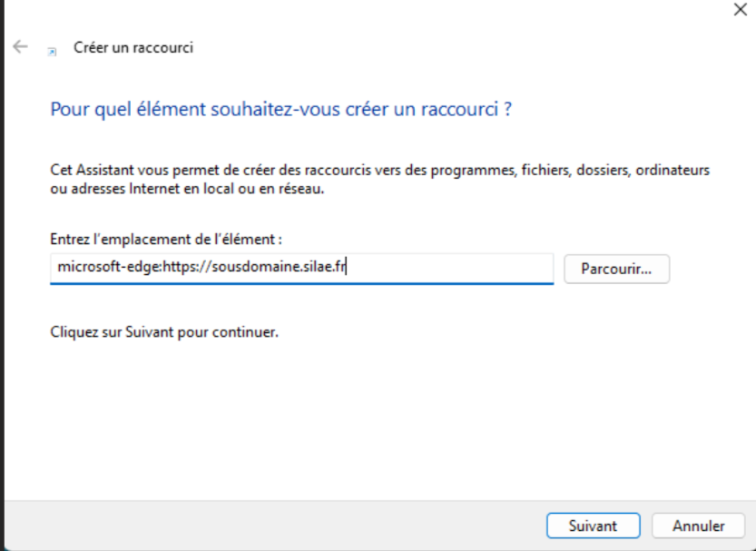
Task: Click the "Cliquez sur Suivant pour continuer" text
Action: (163, 332)
